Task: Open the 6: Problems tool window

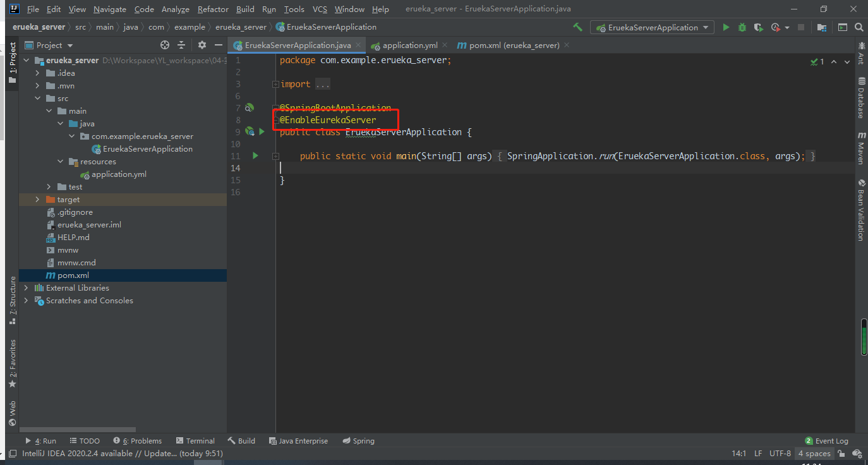Action: tap(138, 441)
